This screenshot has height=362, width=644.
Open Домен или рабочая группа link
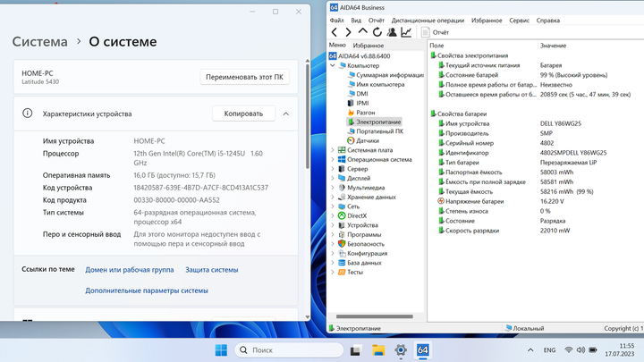[x=130, y=270]
